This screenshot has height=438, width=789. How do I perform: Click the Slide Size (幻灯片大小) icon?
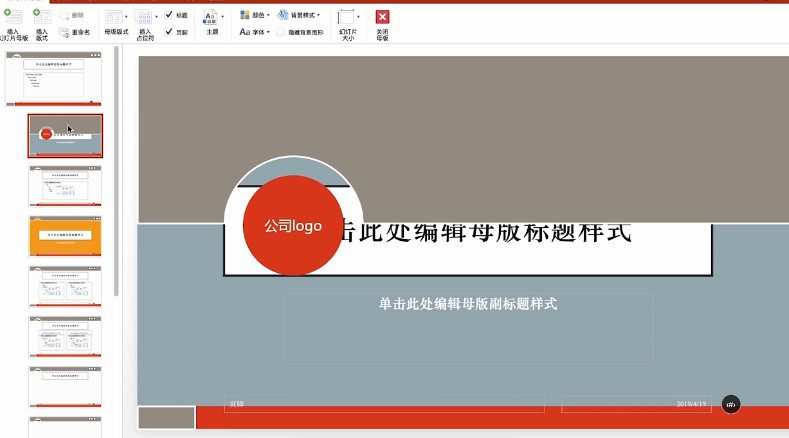click(346, 18)
